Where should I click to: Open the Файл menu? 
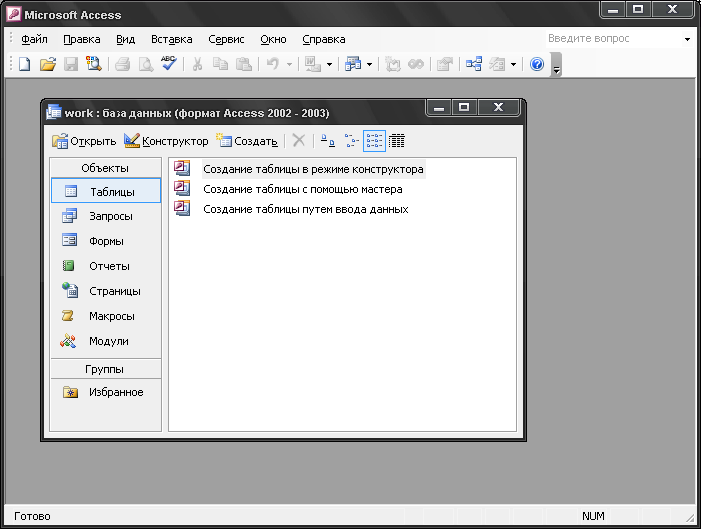(x=34, y=39)
